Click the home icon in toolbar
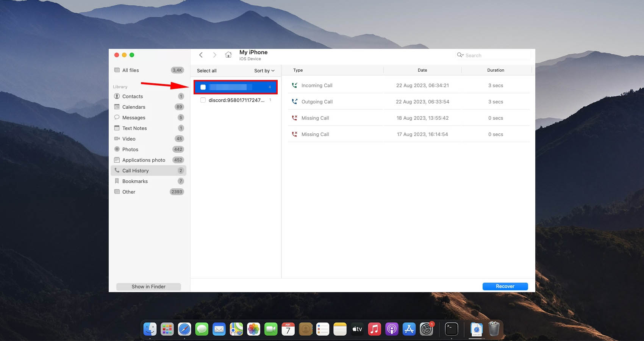 [x=228, y=55]
